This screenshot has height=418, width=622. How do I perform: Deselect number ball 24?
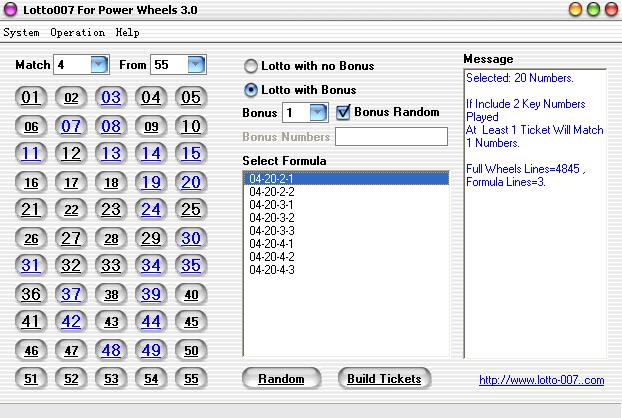tap(151, 209)
